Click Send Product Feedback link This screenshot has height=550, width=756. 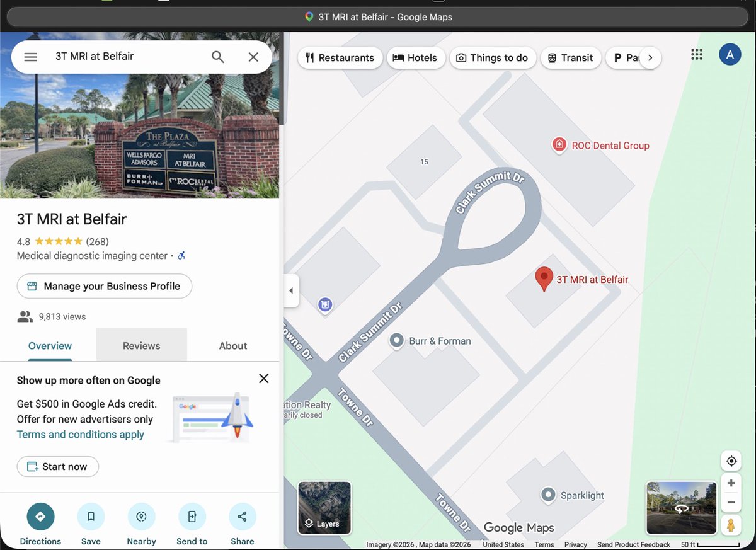coord(634,544)
